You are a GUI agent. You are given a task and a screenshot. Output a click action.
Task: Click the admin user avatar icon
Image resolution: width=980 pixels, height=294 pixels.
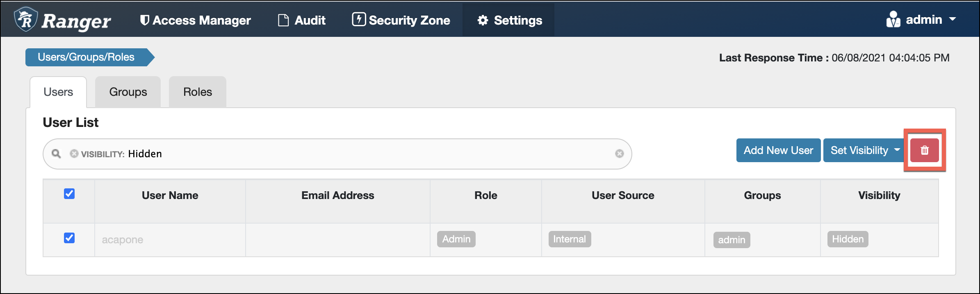click(x=893, y=20)
